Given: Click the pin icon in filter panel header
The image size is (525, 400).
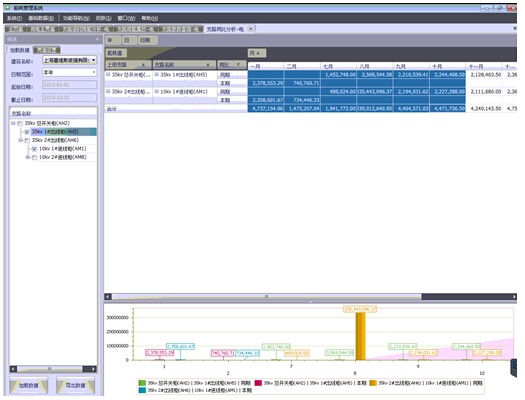Looking at the screenshot, I should [x=97, y=39].
